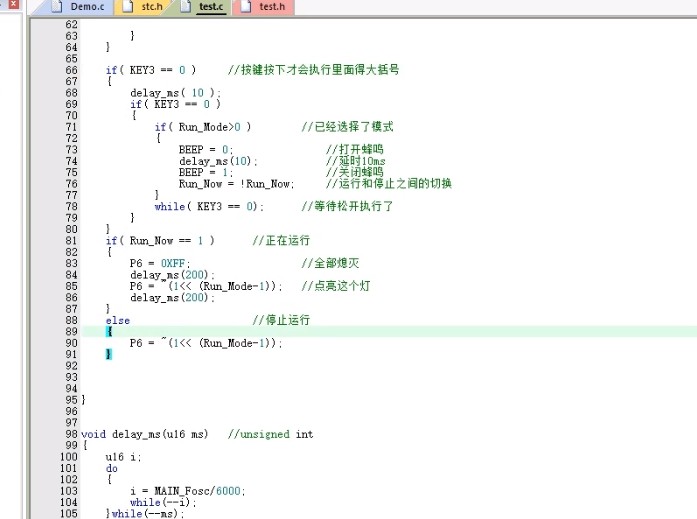Click 'i = MAIN_Fosc/6000;' on line 103
The height and width of the screenshot is (519, 697).
188,491
